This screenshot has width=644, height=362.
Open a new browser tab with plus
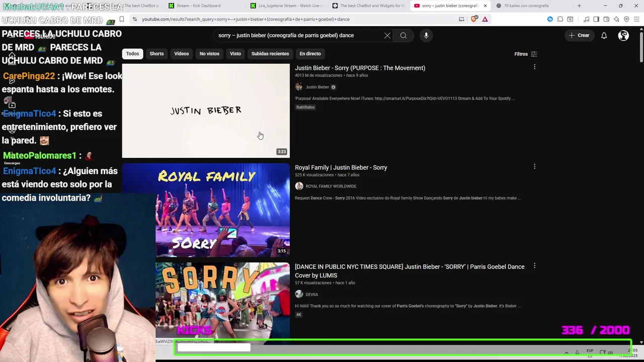(x=579, y=6)
